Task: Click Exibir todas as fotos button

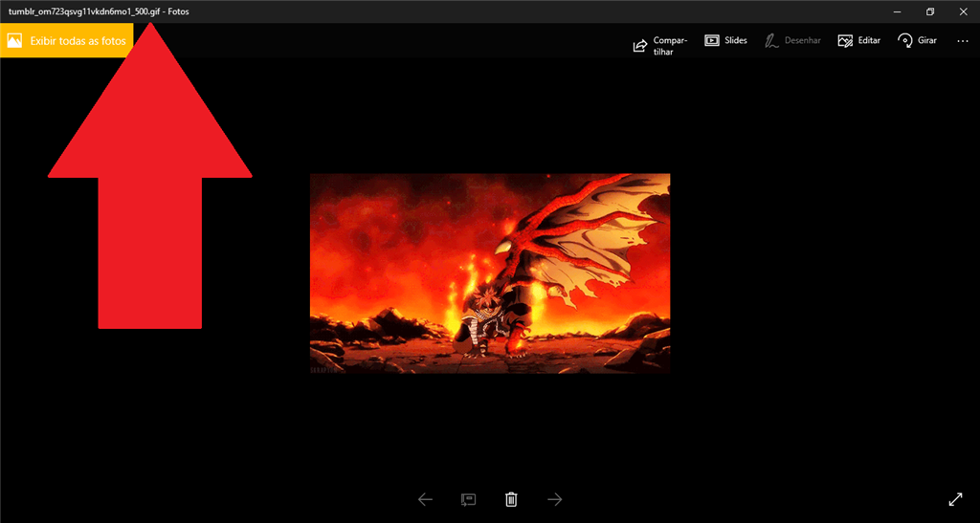Action: point(66,40)
